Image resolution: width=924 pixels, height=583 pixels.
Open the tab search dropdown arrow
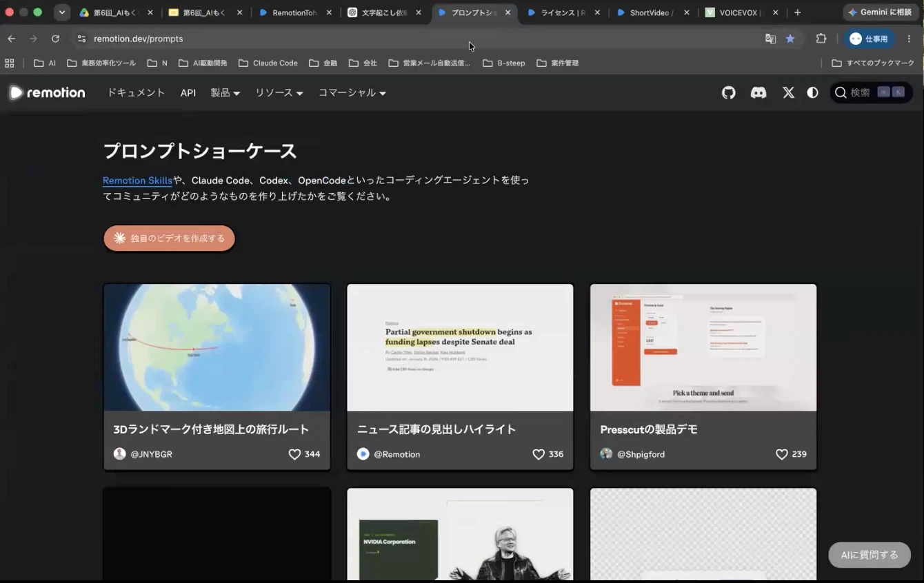[62, 12]
